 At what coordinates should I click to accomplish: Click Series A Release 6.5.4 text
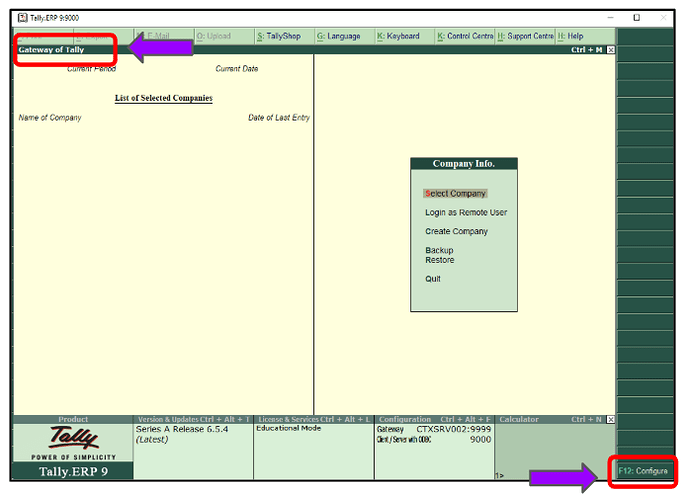coord(182,429)
